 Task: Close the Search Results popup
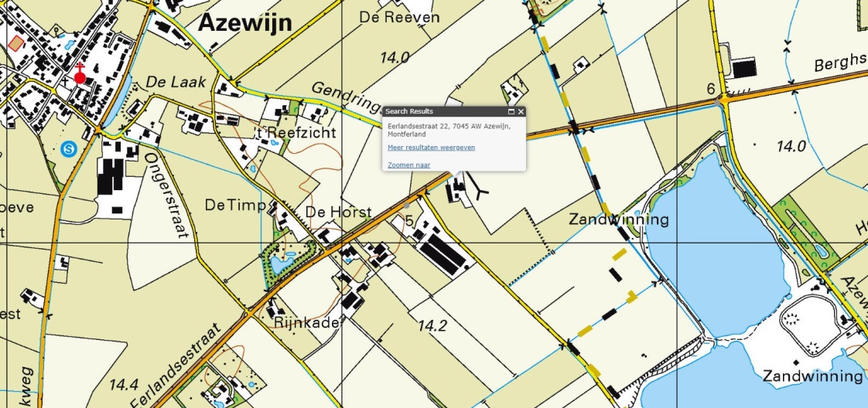click(x=521, y=112)
